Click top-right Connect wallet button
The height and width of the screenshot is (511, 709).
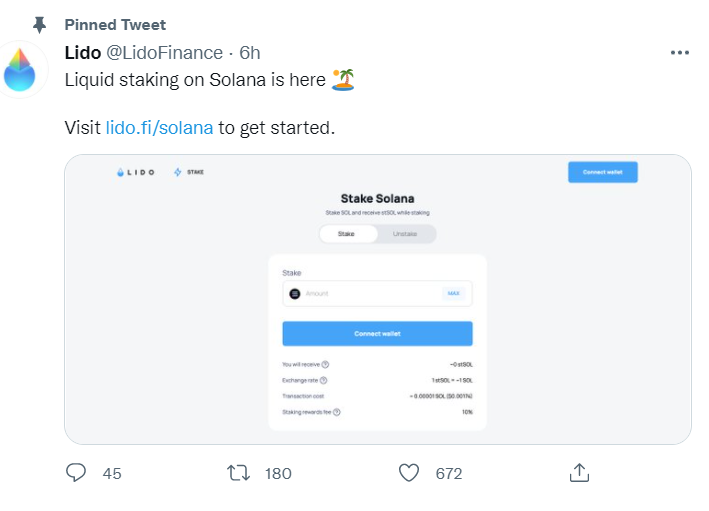(603, 172)
